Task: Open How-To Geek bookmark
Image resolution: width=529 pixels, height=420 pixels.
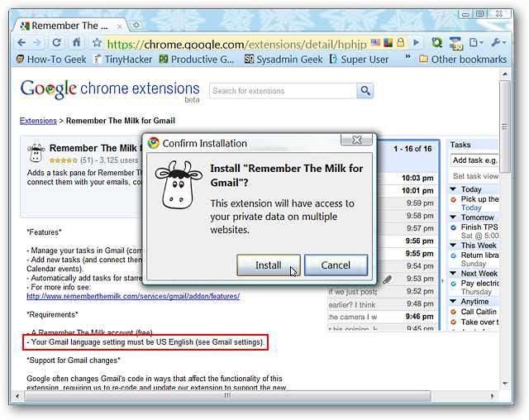Action: [x=51, y=60]
